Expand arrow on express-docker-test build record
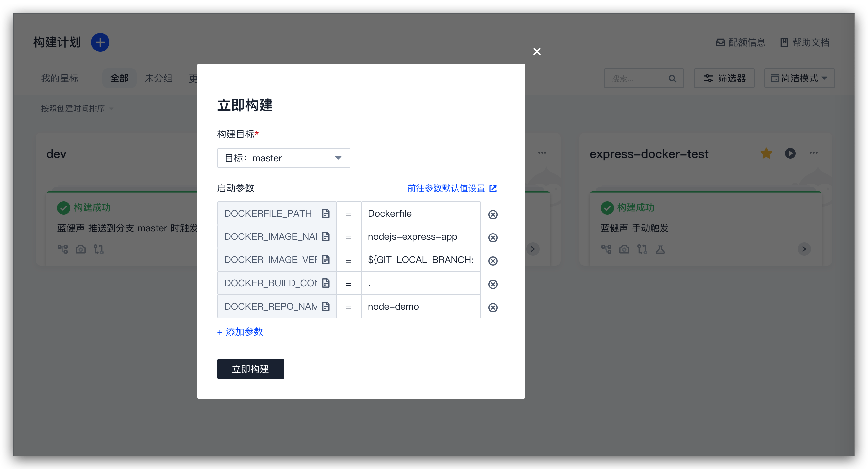The image size is (868, 469). [804, 249]
